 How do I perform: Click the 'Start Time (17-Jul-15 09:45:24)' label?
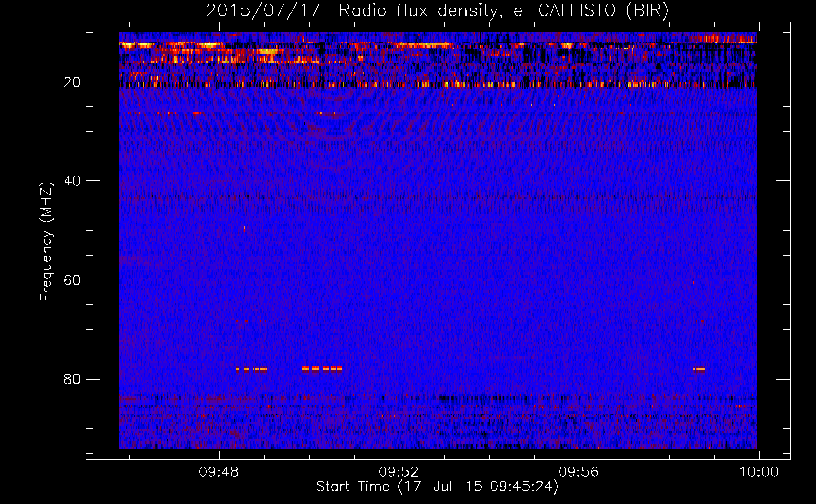click(x=437, y=487)
